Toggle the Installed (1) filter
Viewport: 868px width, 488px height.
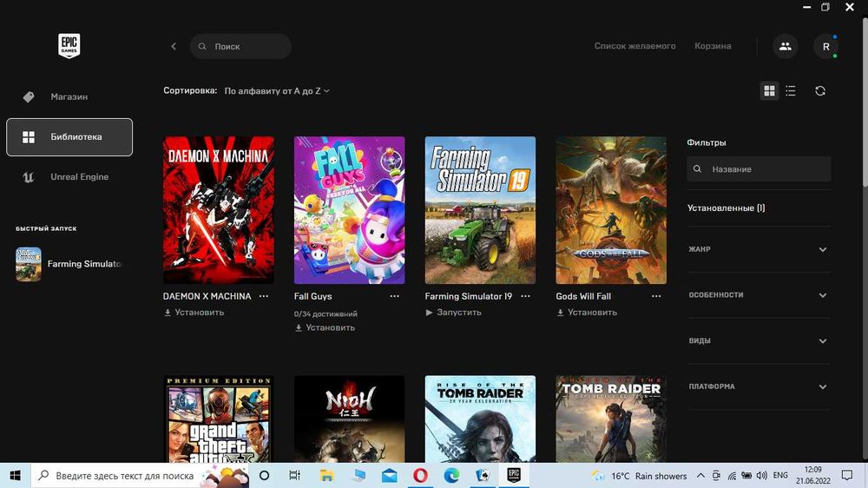[x=726, y=208]
